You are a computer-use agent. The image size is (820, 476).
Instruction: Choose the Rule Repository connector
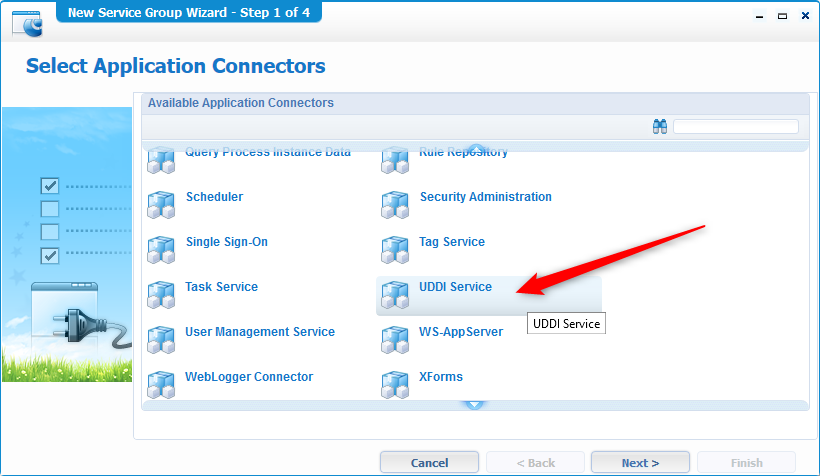point(463,154)
